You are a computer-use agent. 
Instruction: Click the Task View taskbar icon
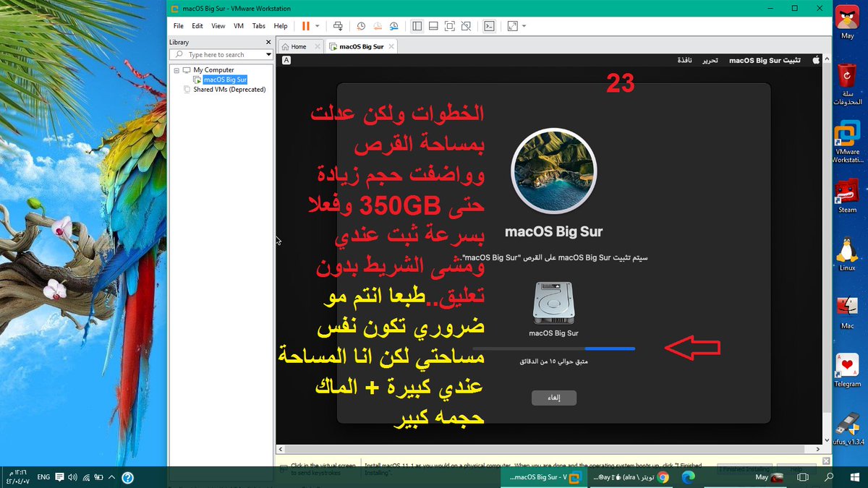pyautogui.click(x=804, y=477)
